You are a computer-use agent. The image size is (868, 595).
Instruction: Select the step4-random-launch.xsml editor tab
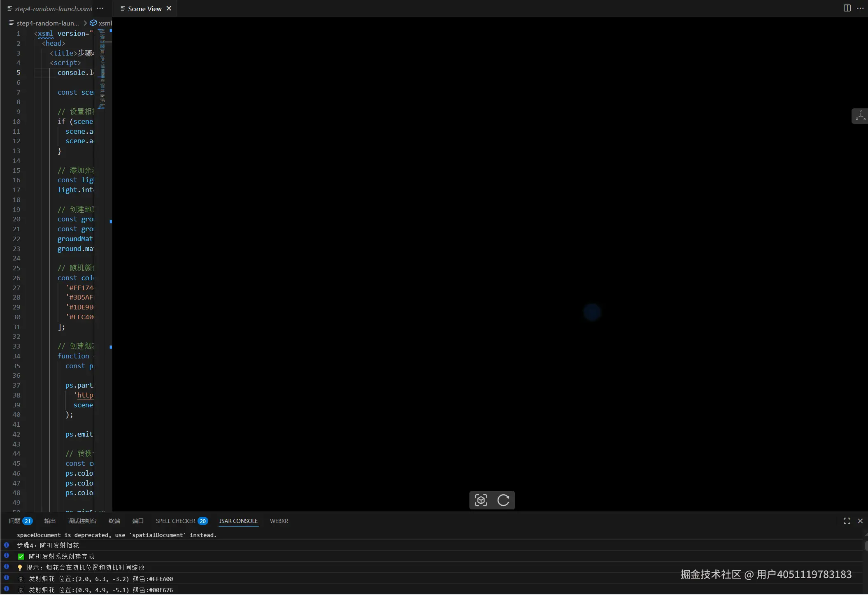pyautogui.click(x=54, y=9)
